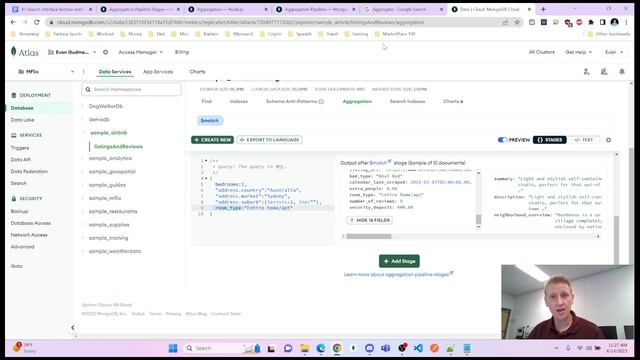Open the organization selector dropdown
The height and width of the screenshot is (360, 640).
(72, 52)
